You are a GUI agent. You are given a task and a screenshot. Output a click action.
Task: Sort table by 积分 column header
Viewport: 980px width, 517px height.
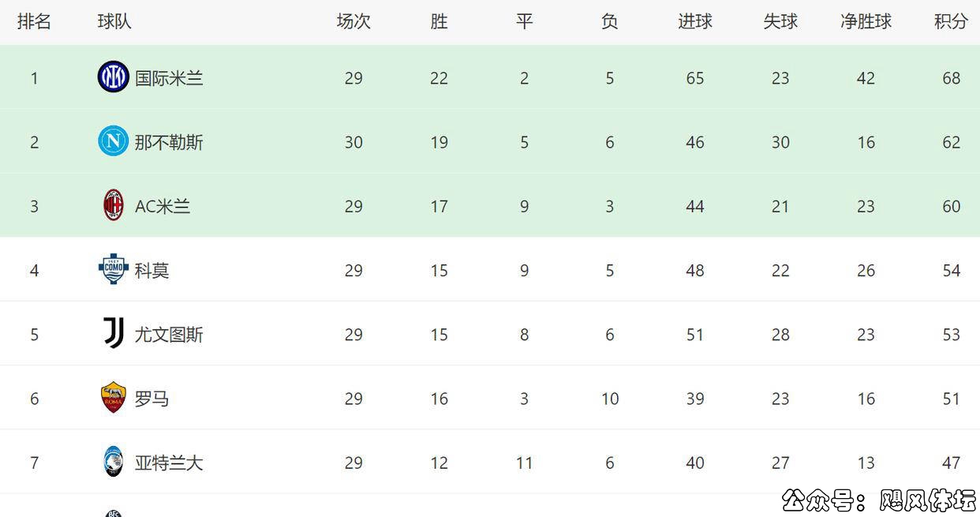coord(951,21)
